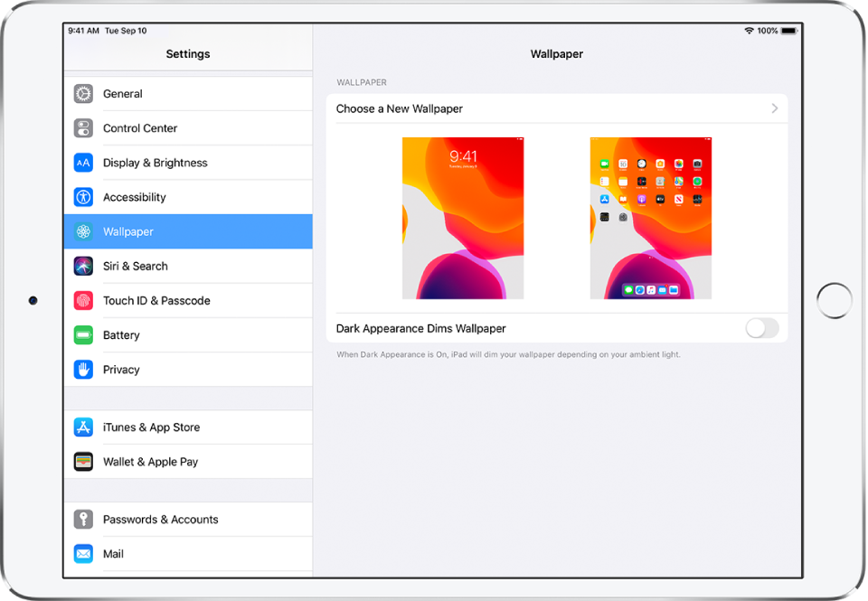Click the battery indicator in status bar
The height and width of the screenshot is (601, 868).
point(788,30)
